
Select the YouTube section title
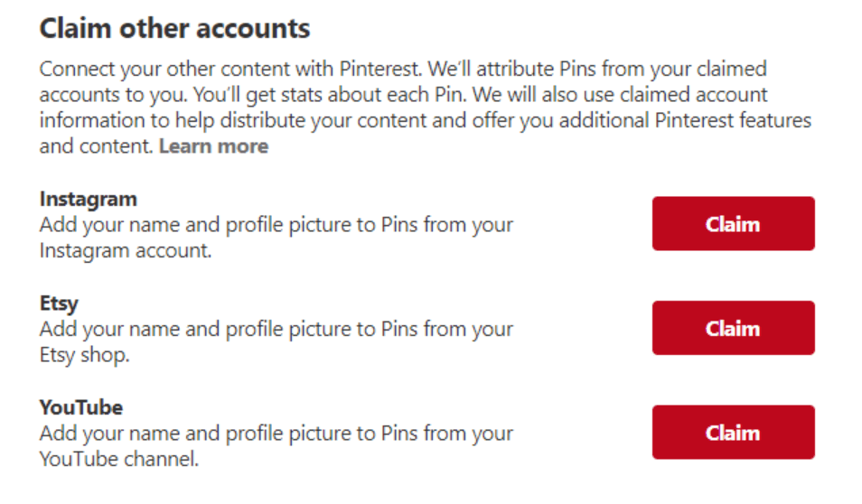[80, 407]
